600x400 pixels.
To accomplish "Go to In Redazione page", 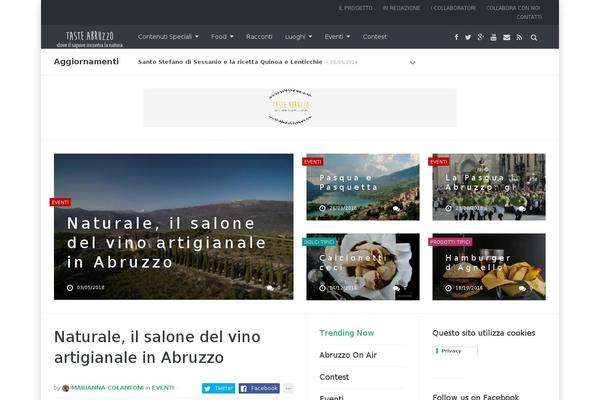I will point(401,8).
